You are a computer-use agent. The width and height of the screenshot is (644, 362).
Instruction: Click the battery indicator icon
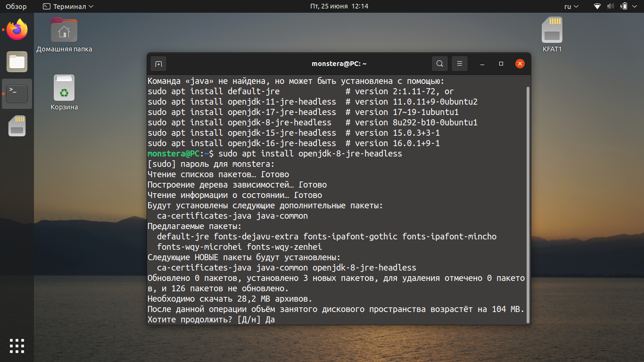pos(624,6)
